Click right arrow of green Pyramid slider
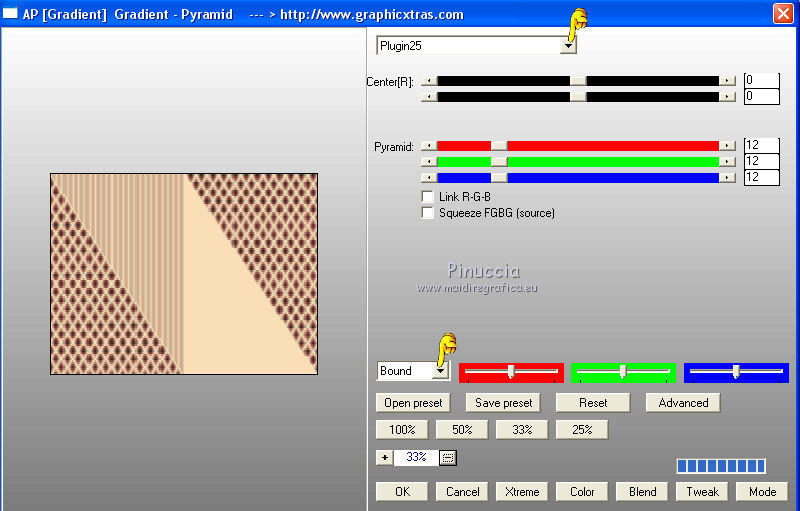The height and width of the screenshot is (511, 800). click(x=727, y=162)
